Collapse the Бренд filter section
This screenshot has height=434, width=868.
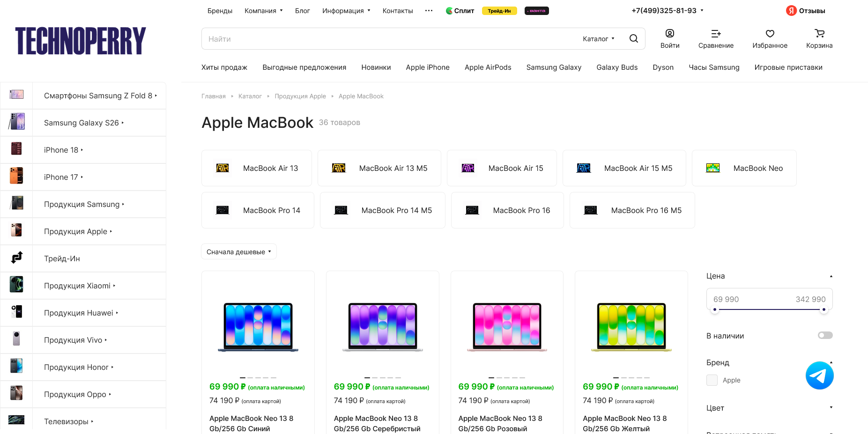(831, 362)
